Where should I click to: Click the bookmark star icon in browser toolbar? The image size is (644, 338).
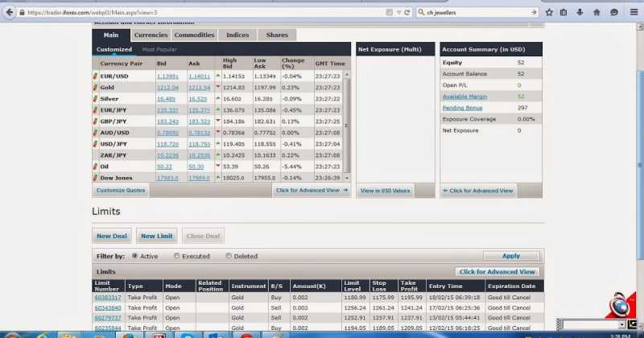pos(549,12)
